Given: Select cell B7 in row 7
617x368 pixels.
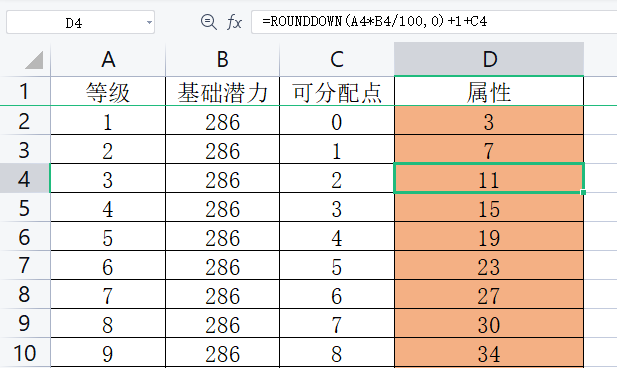Looking at the screenshot, I should point(222,265).
